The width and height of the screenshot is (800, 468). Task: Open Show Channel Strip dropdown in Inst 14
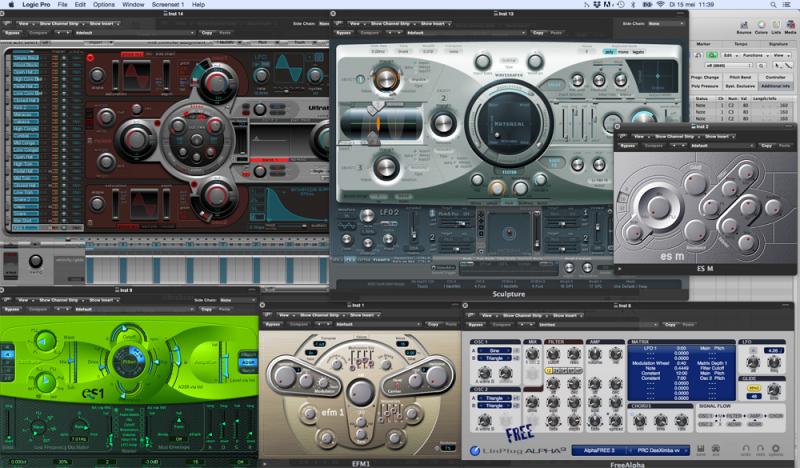point(61,23)
